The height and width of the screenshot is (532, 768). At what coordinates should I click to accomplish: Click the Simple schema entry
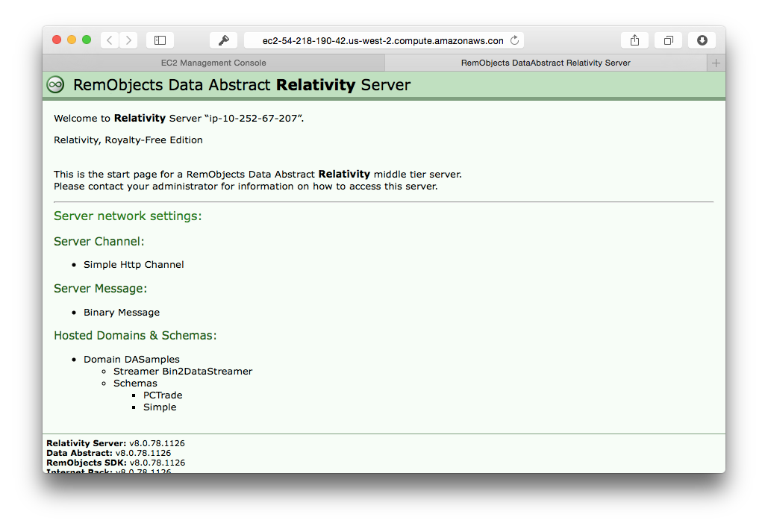tap(160, 407)
